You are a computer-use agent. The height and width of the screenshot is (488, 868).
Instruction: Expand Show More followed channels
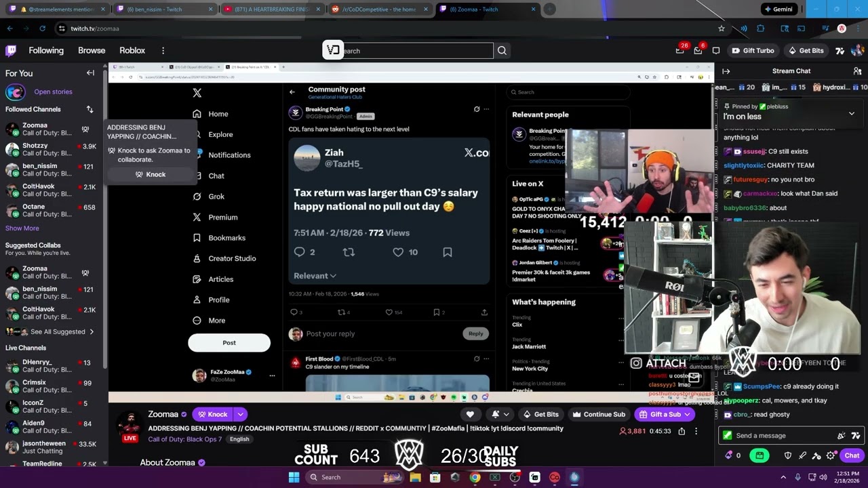tap(22, 228)
